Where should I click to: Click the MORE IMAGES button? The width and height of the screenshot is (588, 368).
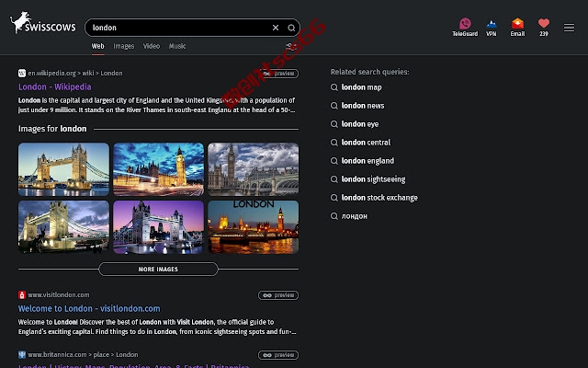point(158,270)
